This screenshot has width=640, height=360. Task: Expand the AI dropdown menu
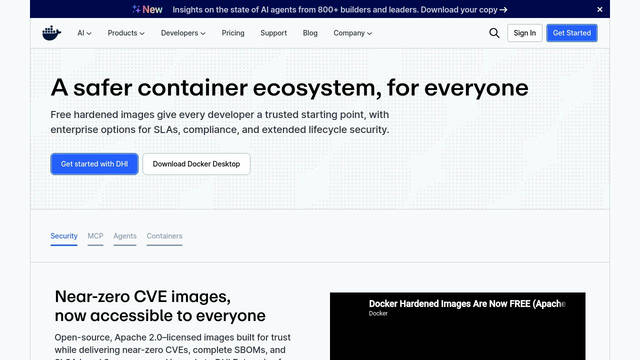click(x=84, y=33)
